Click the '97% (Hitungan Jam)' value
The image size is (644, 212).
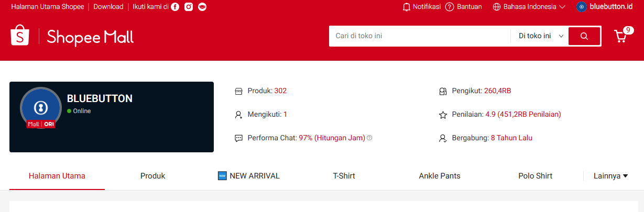(332, 138)
